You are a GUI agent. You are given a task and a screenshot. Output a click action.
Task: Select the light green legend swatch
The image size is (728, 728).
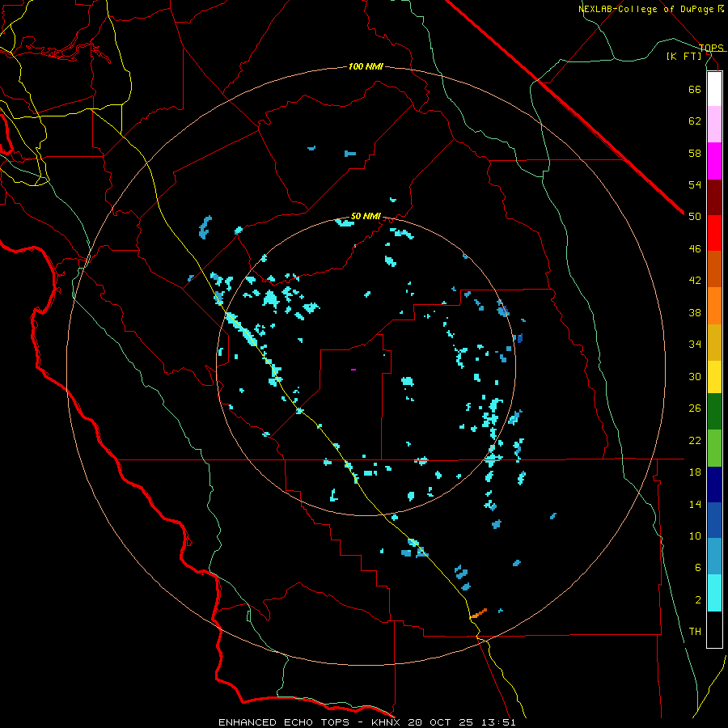click(714, 448)
